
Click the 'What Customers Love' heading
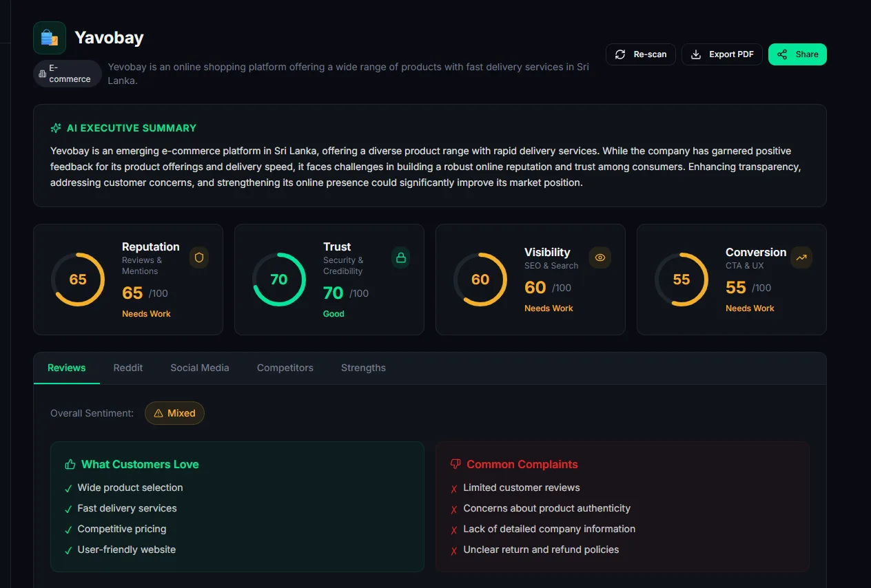[140, 465]
